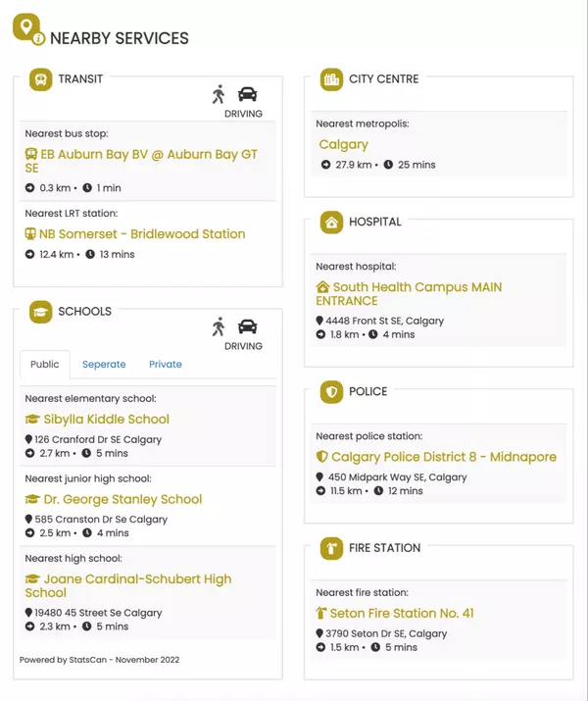Click the Transit bus section icon
Screen dimensions: 588x701
click(x=40, y=79)
